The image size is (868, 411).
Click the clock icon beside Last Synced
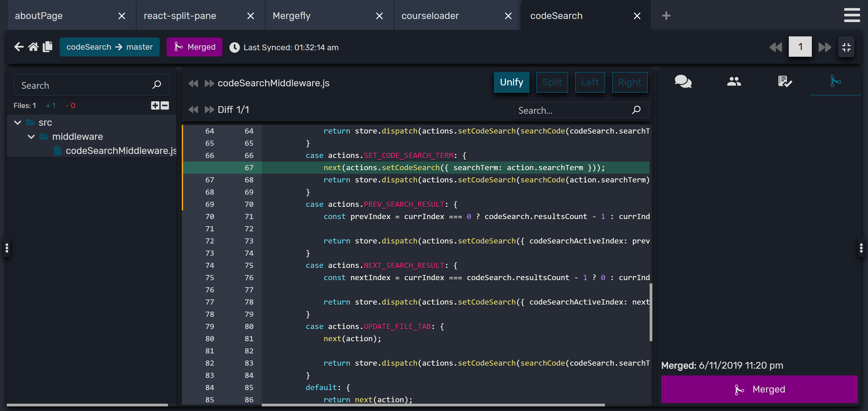[235, 47]
